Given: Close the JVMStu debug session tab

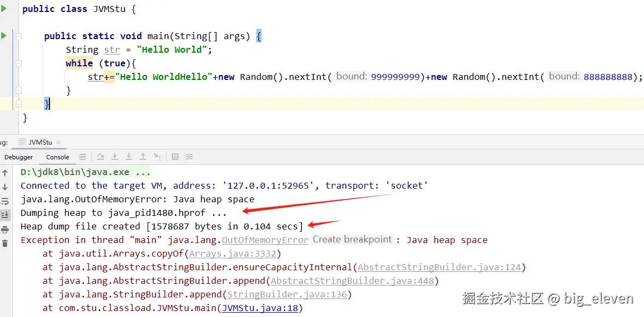Looking at the screenshot, I should 58,142.
